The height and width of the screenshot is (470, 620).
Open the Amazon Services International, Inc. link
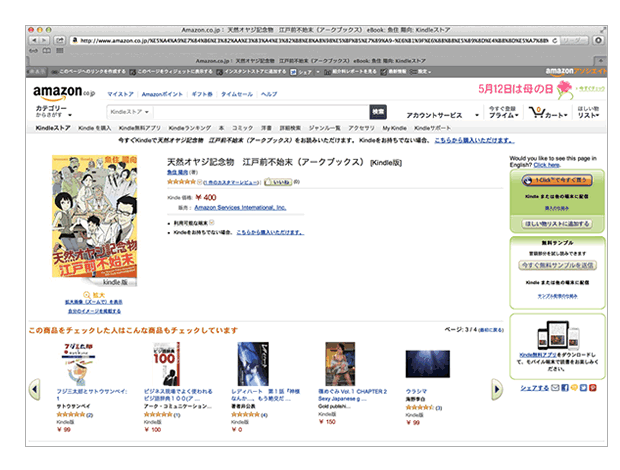(x=240, y=208)
